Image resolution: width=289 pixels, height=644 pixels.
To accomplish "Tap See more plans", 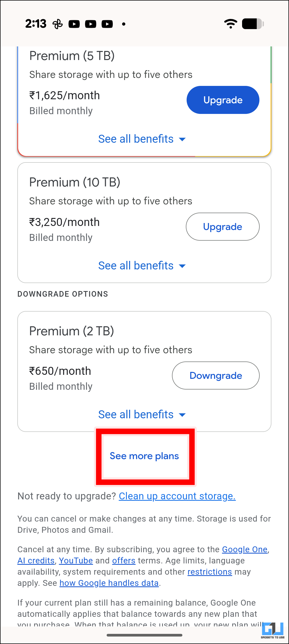I will 144,456.
